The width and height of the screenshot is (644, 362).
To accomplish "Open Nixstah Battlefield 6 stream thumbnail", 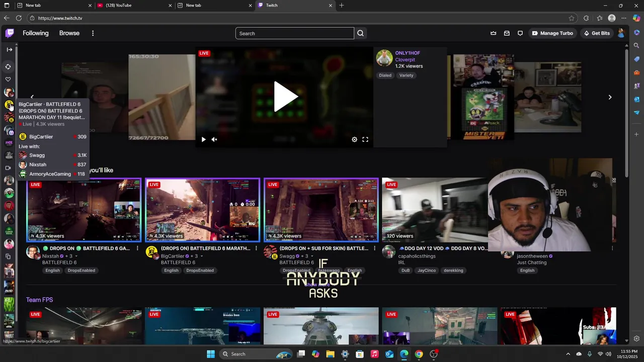I will (84, 210).
